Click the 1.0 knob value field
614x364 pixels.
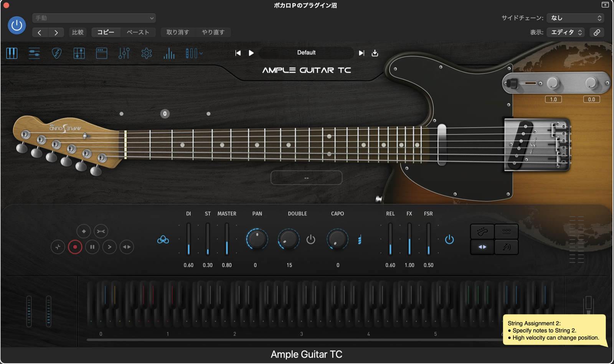553,99
